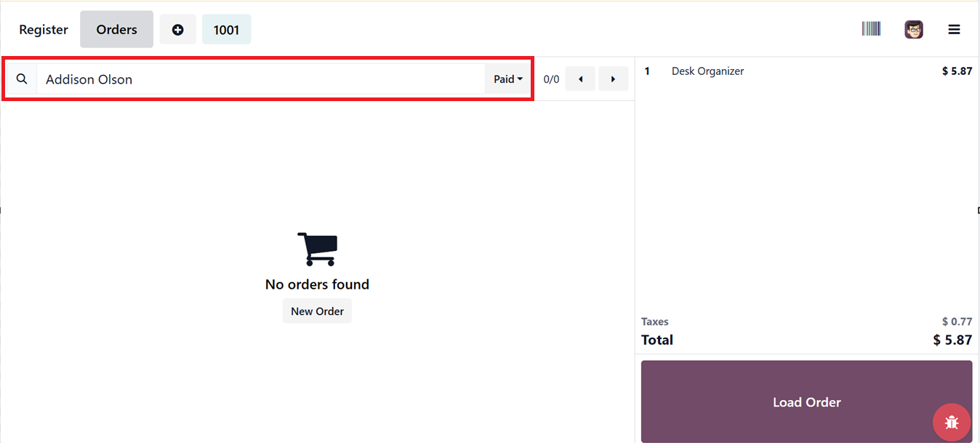The image size is (980, 443).
Task: Expand the Paid filter dropdown
Action: point(508,79)
